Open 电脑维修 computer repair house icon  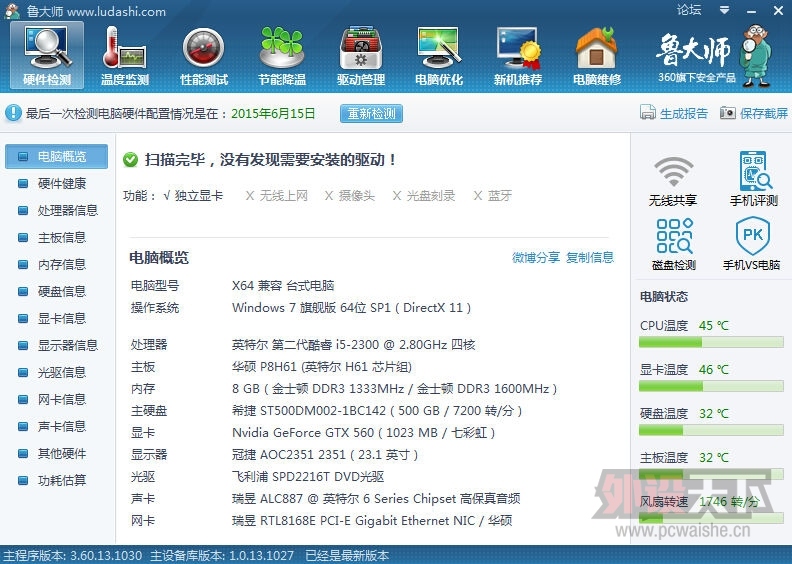(597, 56)
